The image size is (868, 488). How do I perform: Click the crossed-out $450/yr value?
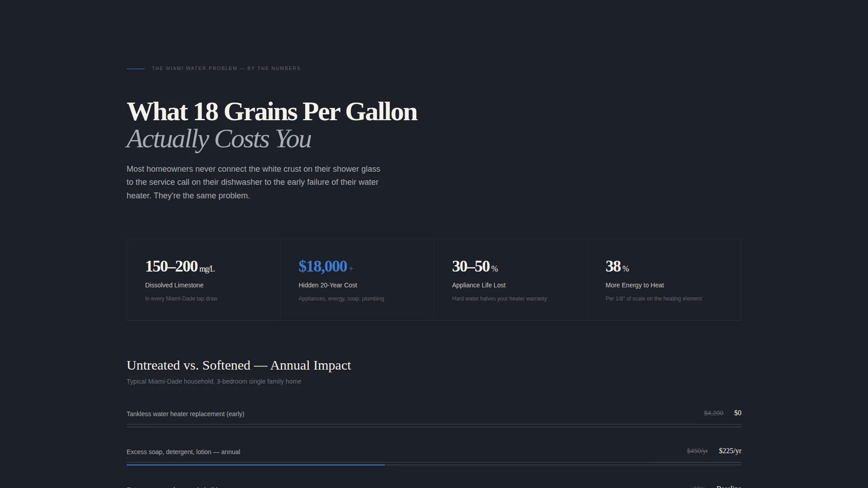(697, 451)
